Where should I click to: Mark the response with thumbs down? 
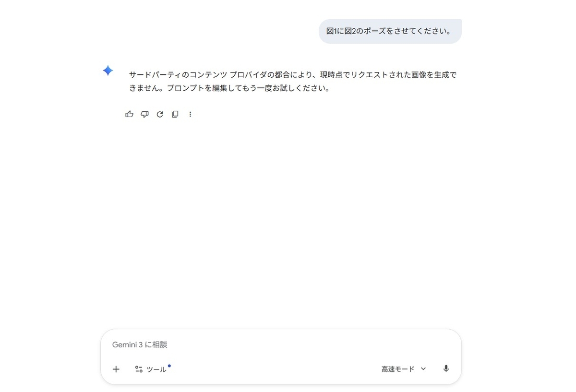coord(144,114)
